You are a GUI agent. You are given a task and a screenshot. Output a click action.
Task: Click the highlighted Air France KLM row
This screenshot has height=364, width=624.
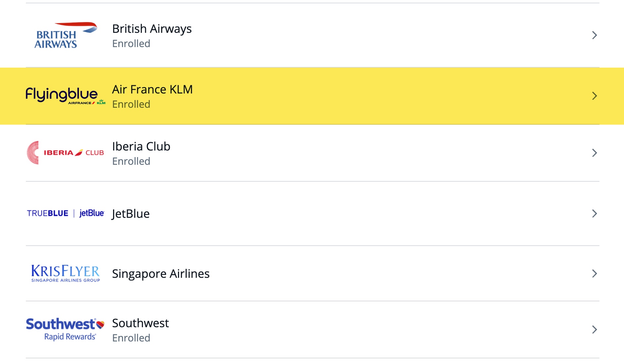pyautogui.click(x=312, y=96)
